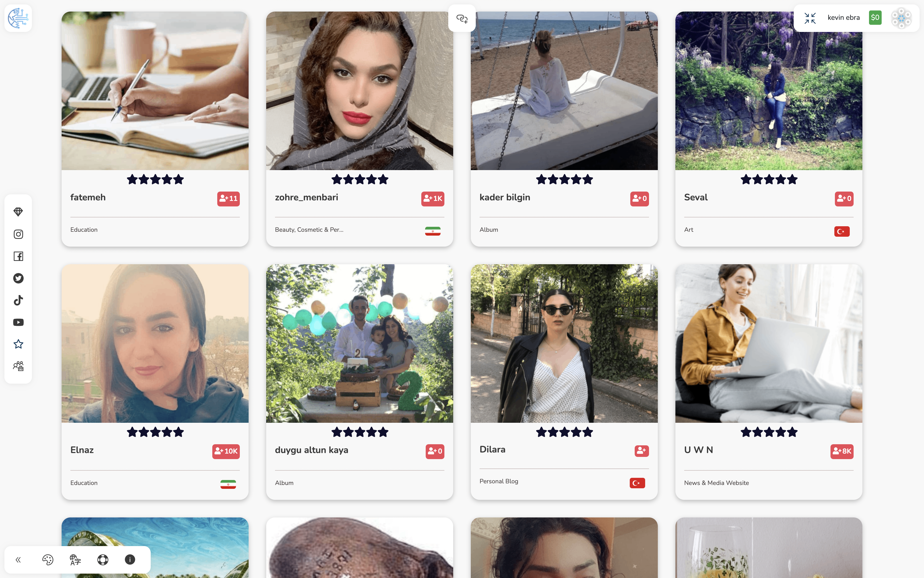
Task: Open the YouTube sidebar icon
Action: click(18, 322)
